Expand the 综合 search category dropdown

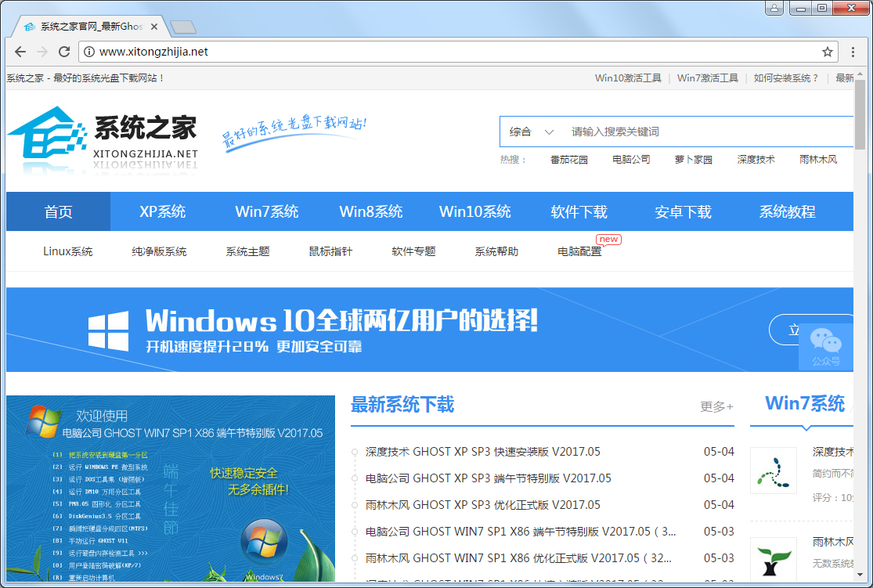pyautogui.click(x=531, y=132)
